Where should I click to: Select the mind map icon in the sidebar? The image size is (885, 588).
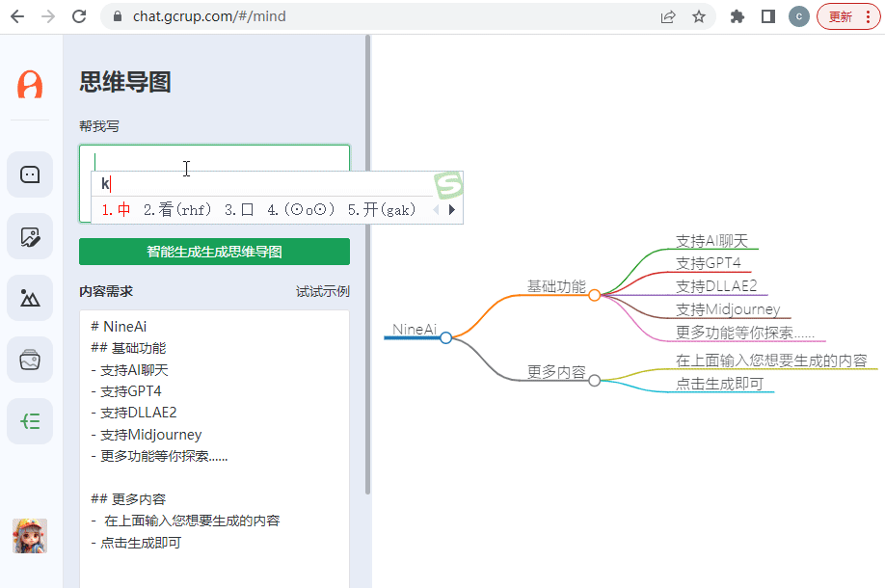click(x=30, y=421)
